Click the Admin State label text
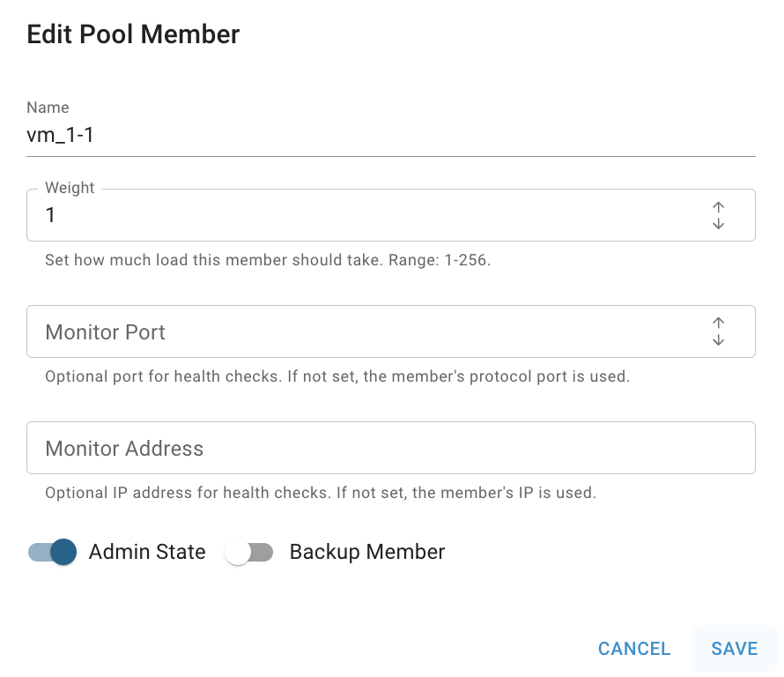784x677 pixels. click(147, 552)
